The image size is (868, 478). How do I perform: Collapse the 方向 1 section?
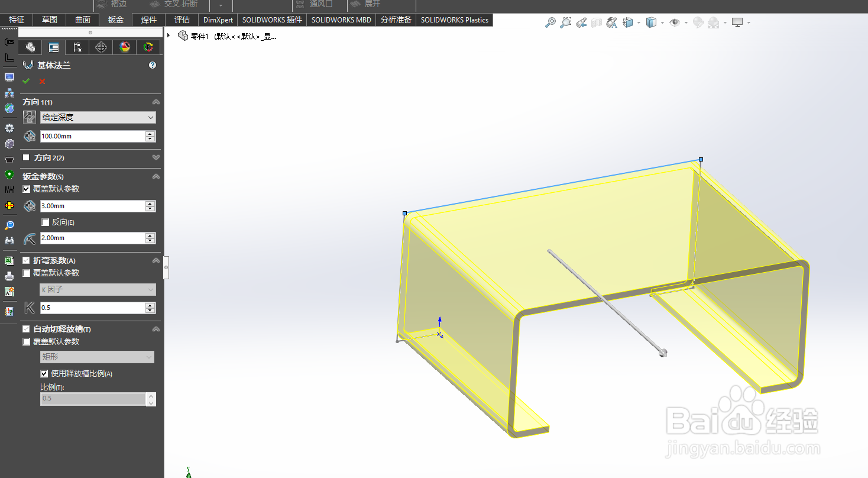point(156,102)
